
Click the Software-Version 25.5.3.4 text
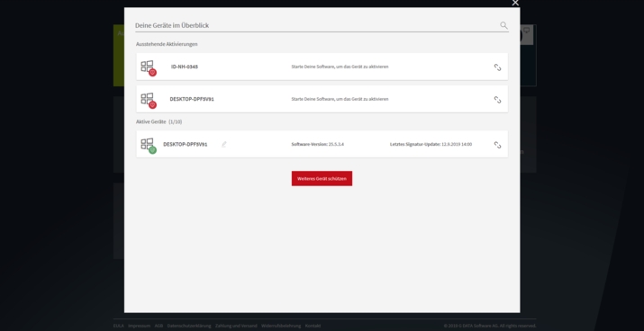317,145
